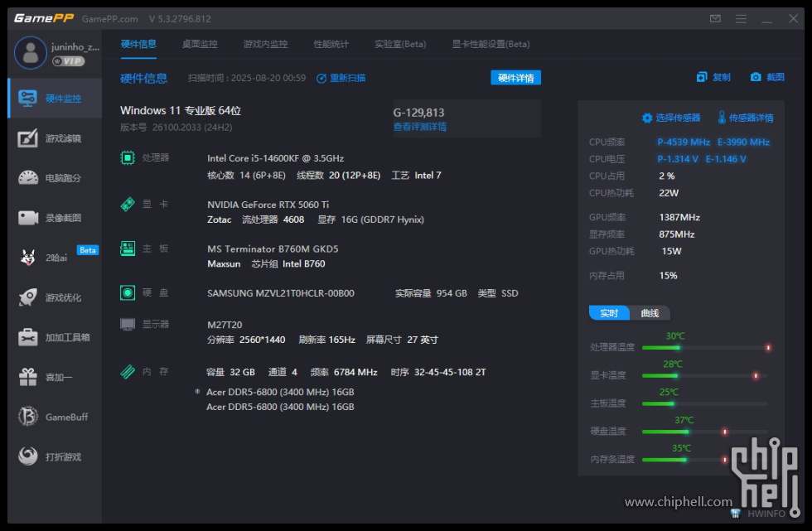Click the 处理器温度 temperature bar
812x531 pixels.
(706, 348)
